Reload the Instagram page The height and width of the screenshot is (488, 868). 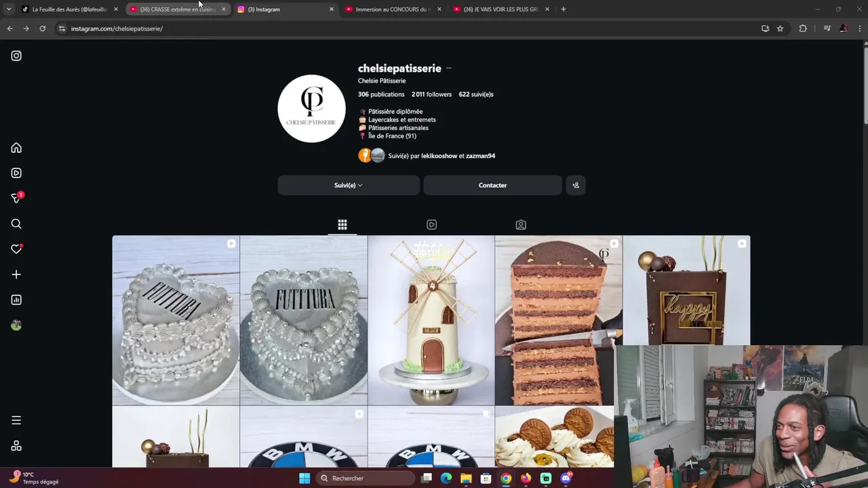click(42, 28)
